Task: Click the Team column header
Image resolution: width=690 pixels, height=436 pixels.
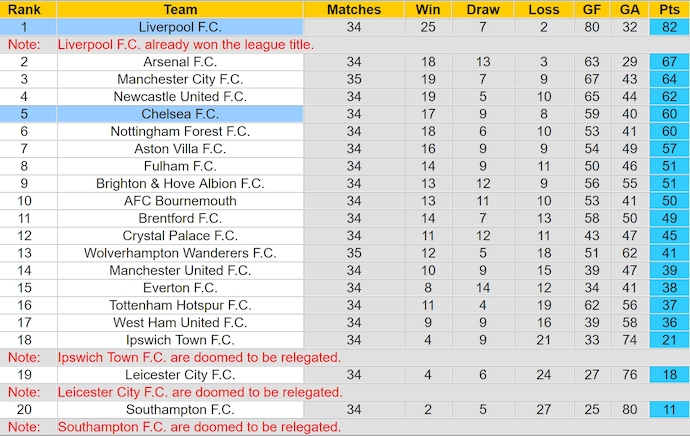Action: tap(180, 9)
